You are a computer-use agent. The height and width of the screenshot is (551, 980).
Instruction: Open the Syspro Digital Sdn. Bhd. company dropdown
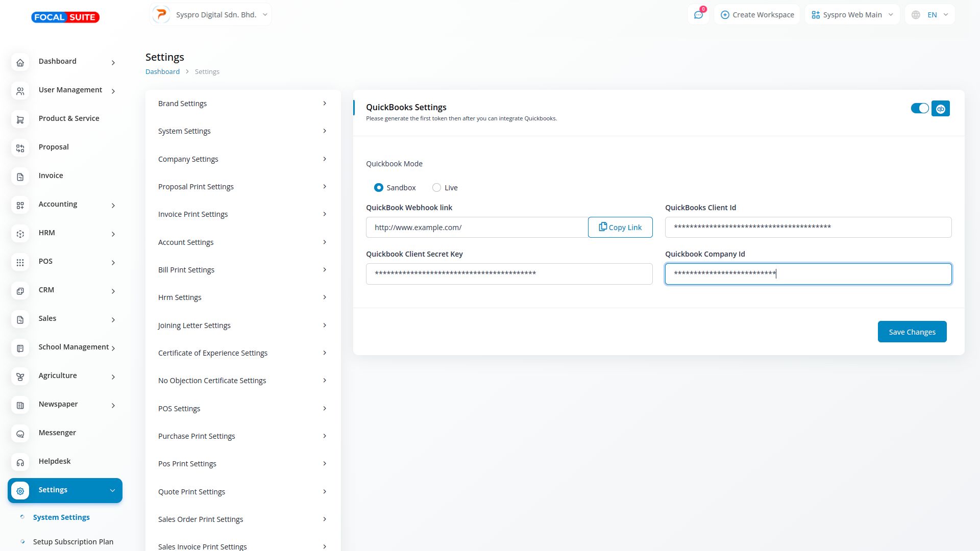click(x=211, y=15)
